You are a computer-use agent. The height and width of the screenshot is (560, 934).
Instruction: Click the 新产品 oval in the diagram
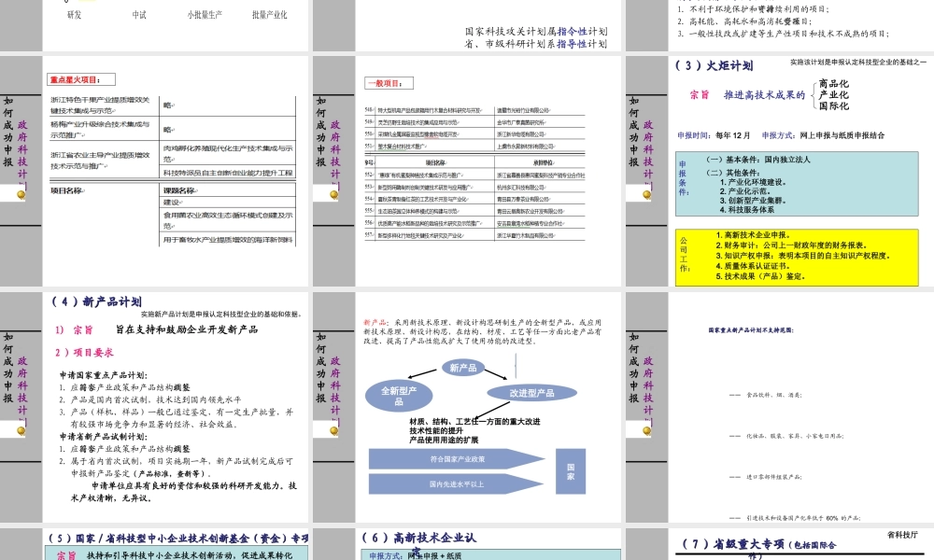tap(463, 368)
